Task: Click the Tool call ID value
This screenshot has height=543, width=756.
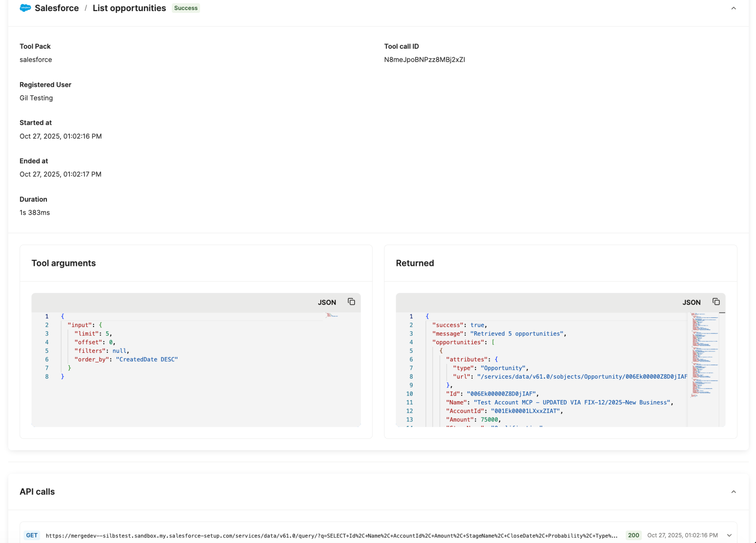Action: [425, 59]
